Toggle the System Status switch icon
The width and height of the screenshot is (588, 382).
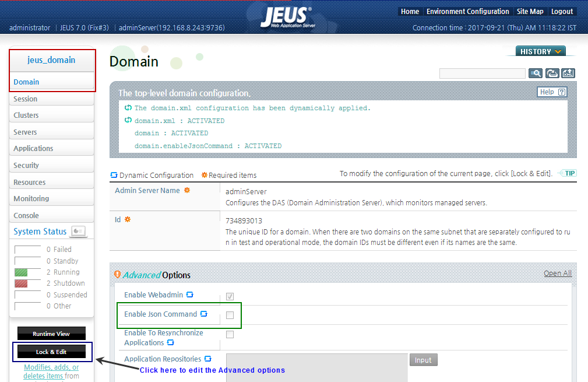tap(78, 231)
